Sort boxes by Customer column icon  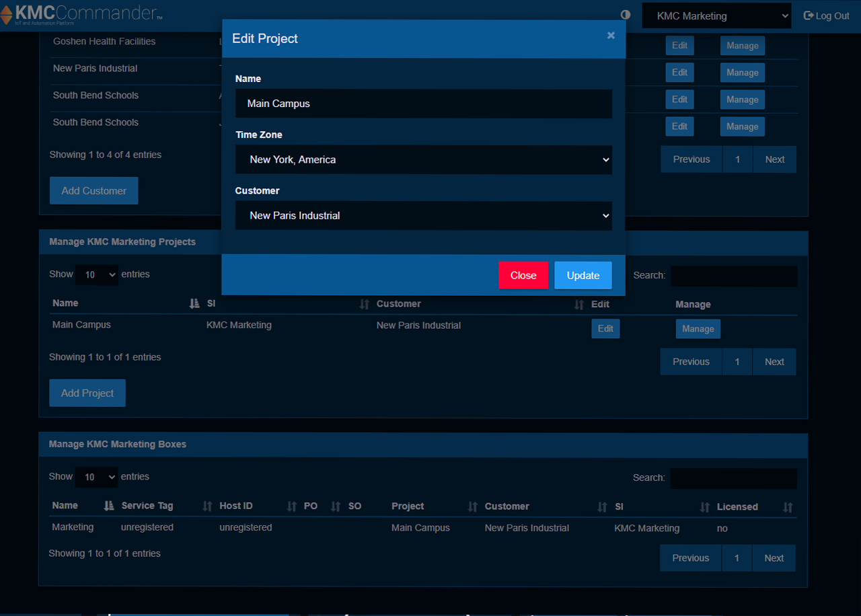603,506
